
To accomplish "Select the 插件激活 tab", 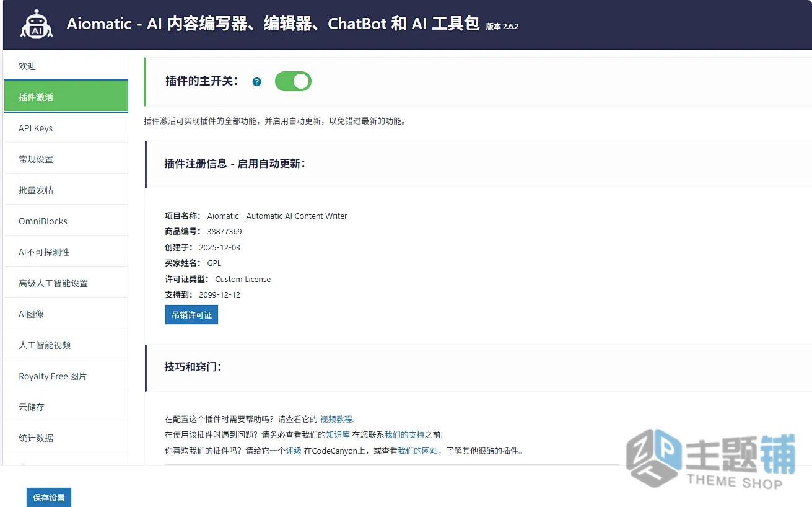I will (x=66, y=97).
